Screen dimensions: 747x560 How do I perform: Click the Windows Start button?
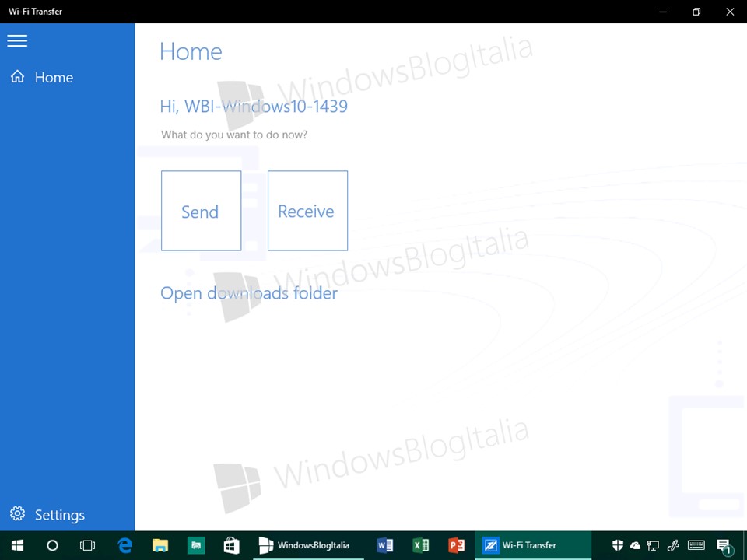click(18, 545)
